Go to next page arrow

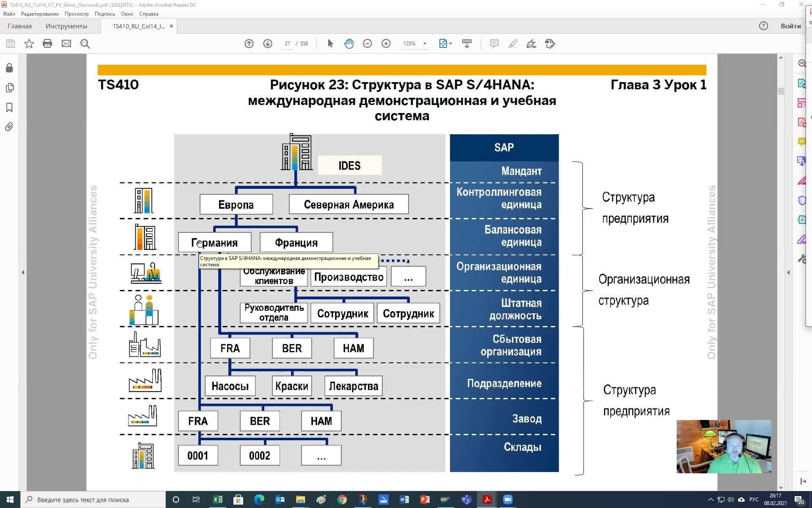[x=268, y=44]
